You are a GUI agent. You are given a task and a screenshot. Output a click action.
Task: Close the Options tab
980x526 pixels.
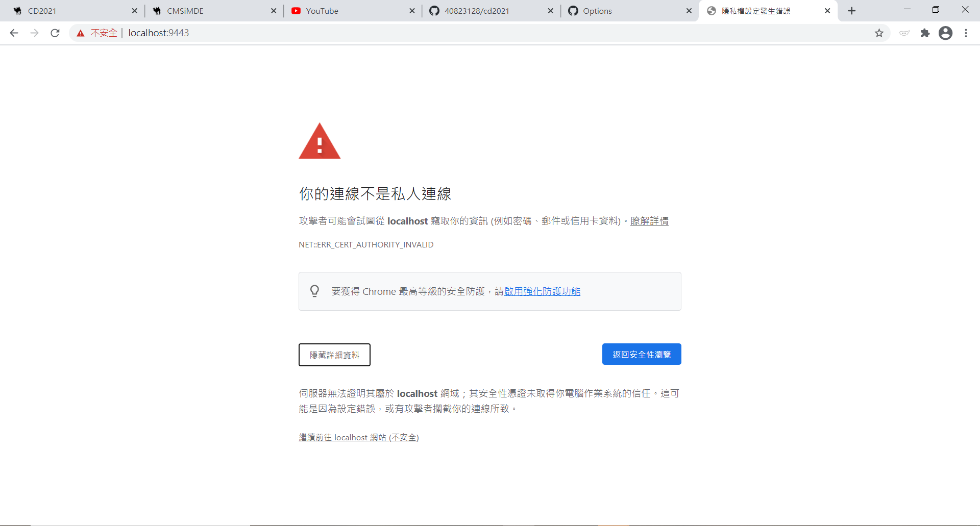click(x=689, y=11)
